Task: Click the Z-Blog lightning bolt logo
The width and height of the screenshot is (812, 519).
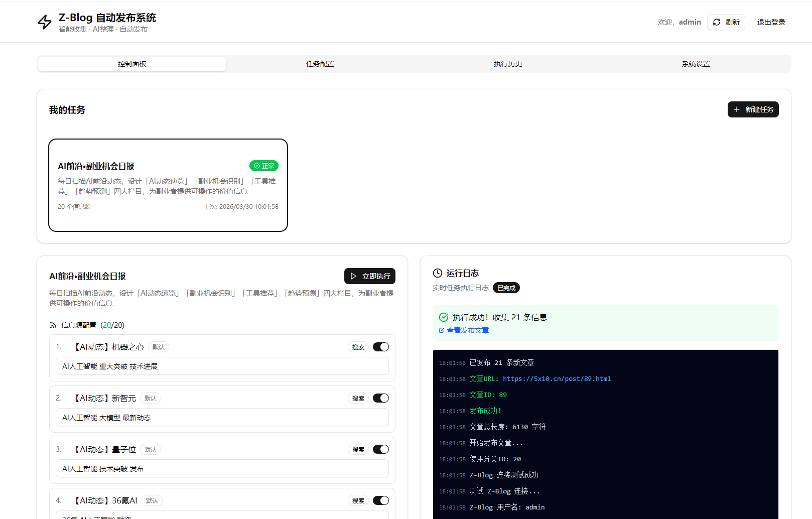Action: tap(45, 22)
